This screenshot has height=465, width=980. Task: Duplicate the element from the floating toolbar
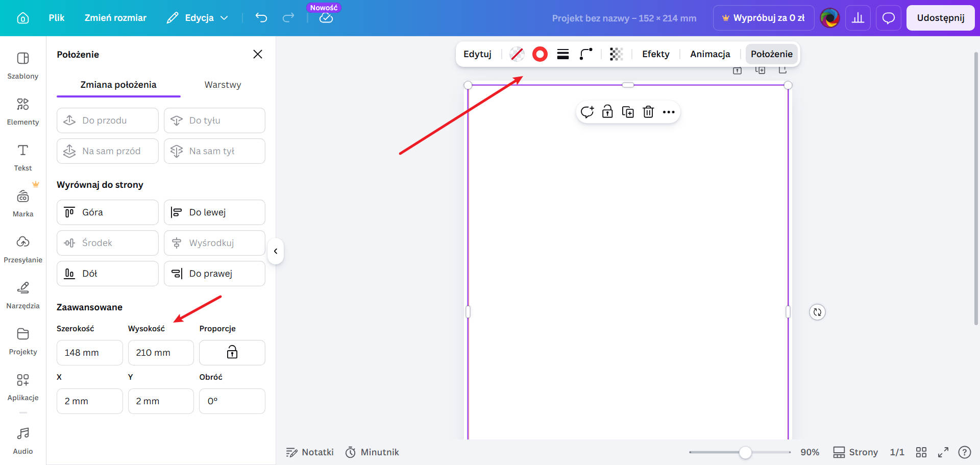tap(628, 112)
